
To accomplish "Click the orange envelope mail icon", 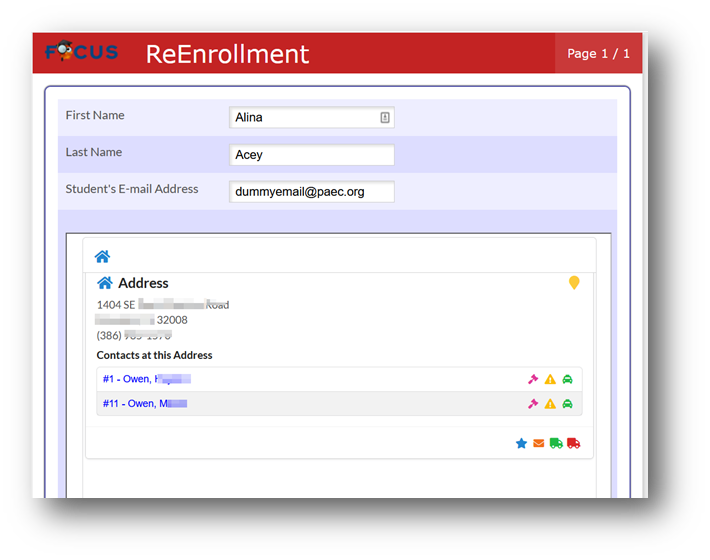I will pos(538,443).
